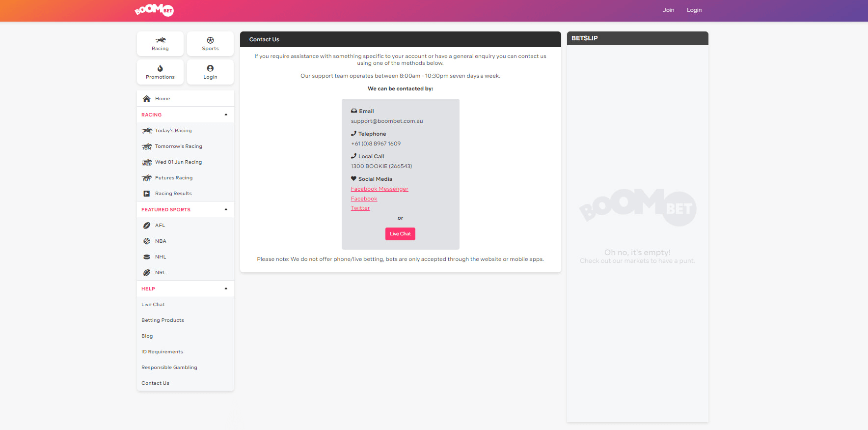The width and height of the screenshot is (868, 430).
Task: Click the Local Call phone icon
Action: pos(353,156)
